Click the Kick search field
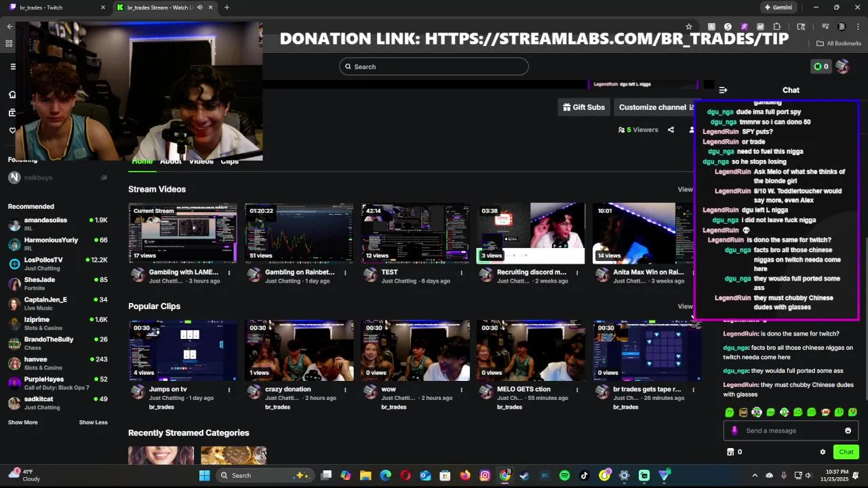 434,66
